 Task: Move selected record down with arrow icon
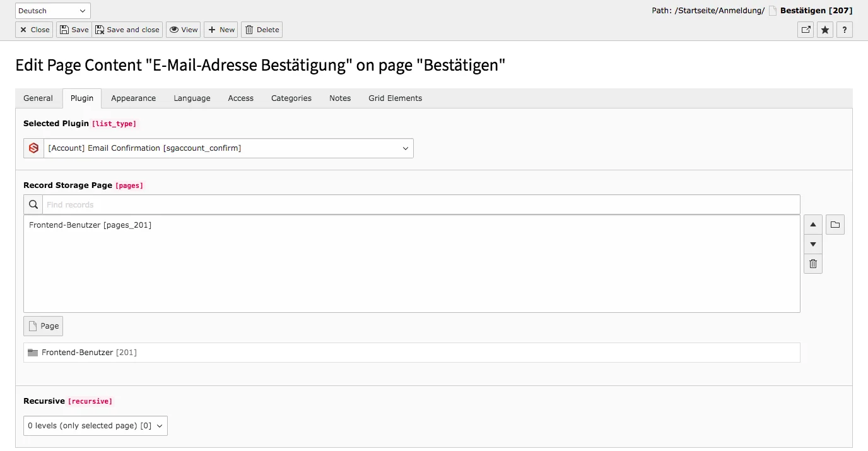coord(812,244)
